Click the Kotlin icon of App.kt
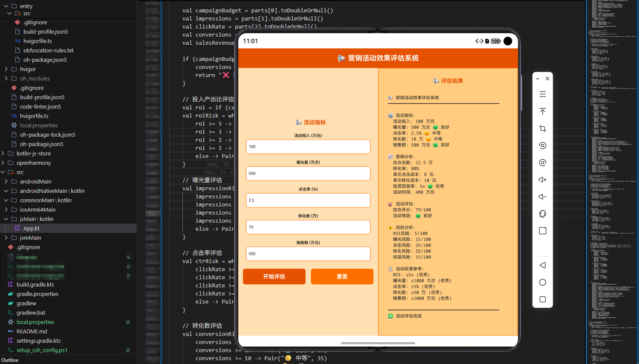The image size is (639, 364). tap(17, 228)
